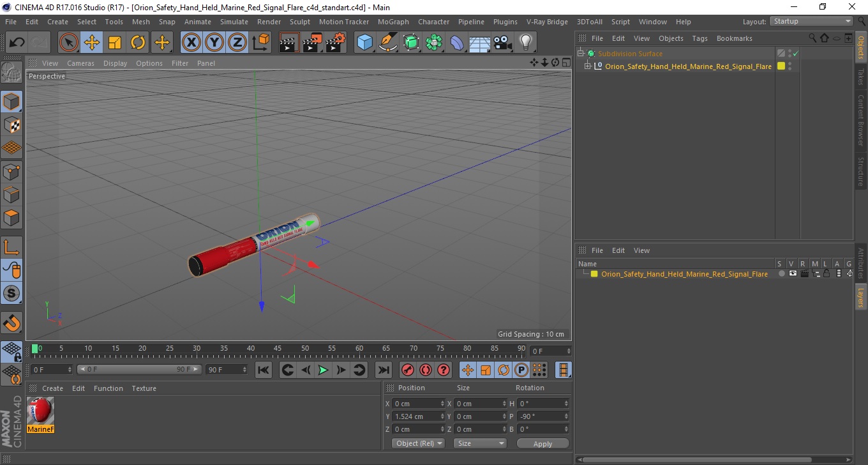868x465 pixels.
Task: Toggle coordinate system icon
Action: [260, 43]
